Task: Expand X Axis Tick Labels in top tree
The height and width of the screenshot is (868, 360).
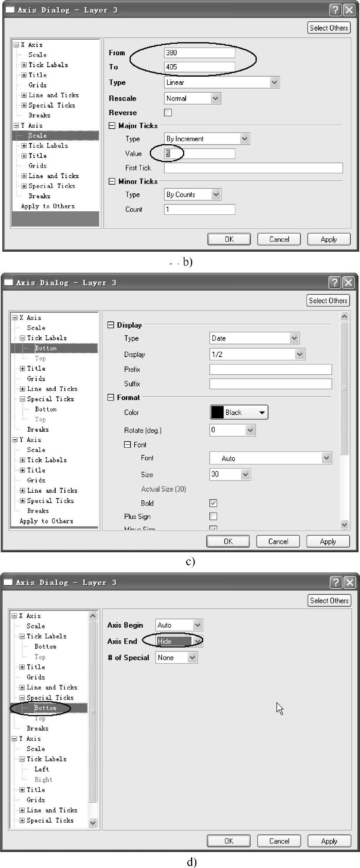Action: coord(24,65)
